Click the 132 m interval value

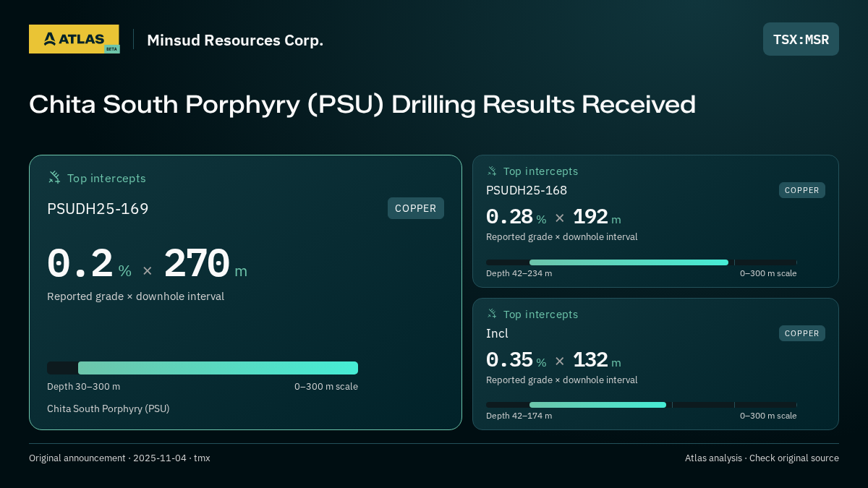[597, 360]
